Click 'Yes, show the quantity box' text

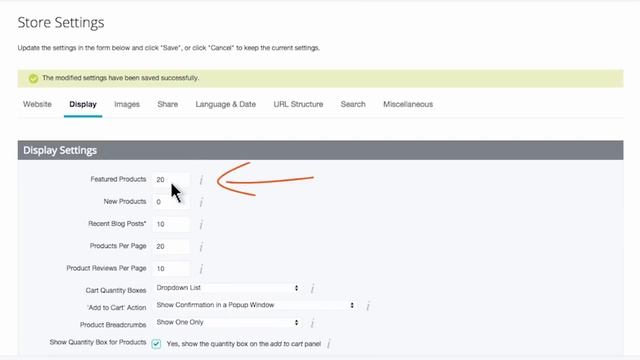244,344
